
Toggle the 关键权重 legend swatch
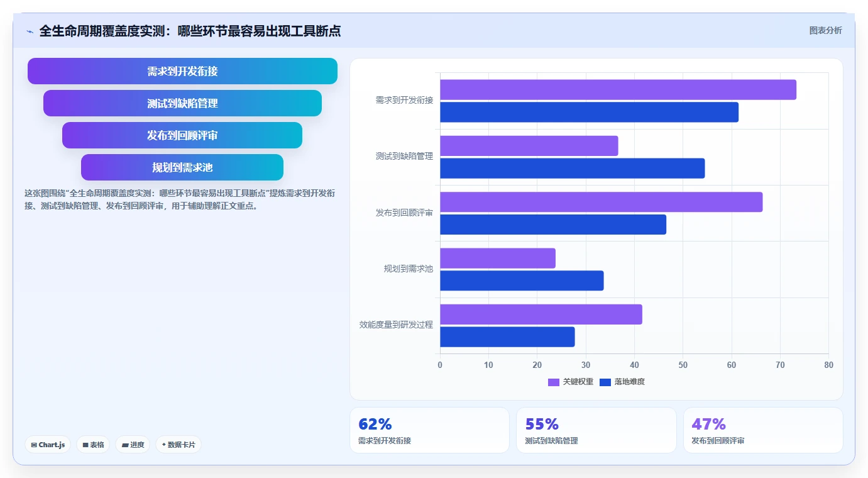(x=554, y=382)
